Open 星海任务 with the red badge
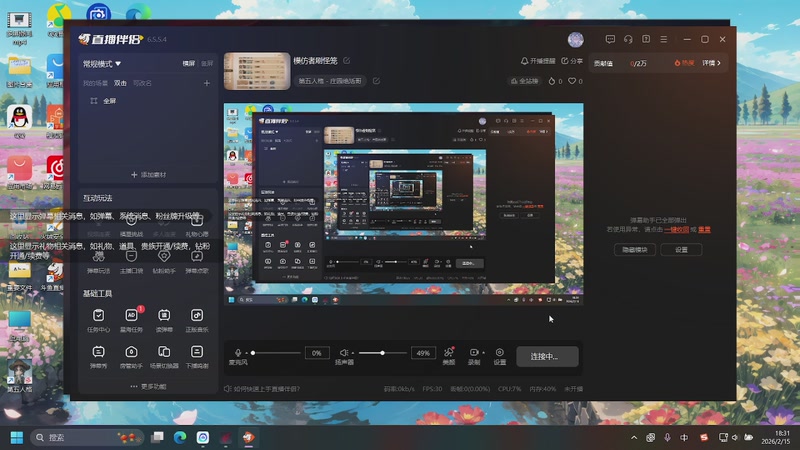This screenshot has width=800, height=450. click(x=131, y=320)
